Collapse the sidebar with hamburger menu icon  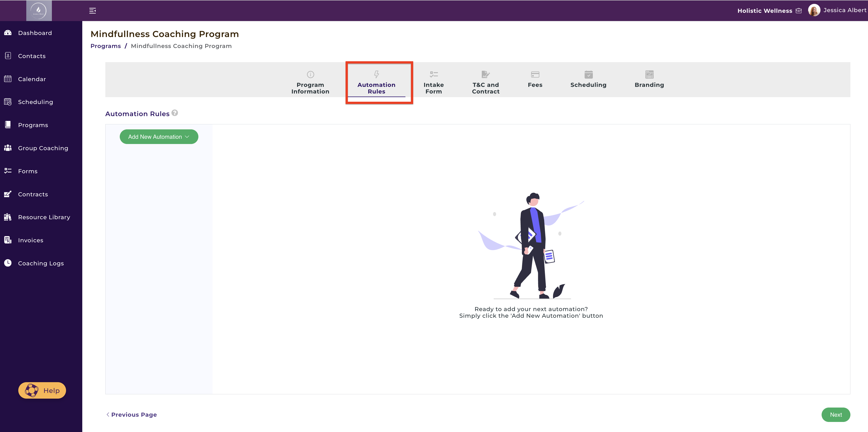point(93,11)
